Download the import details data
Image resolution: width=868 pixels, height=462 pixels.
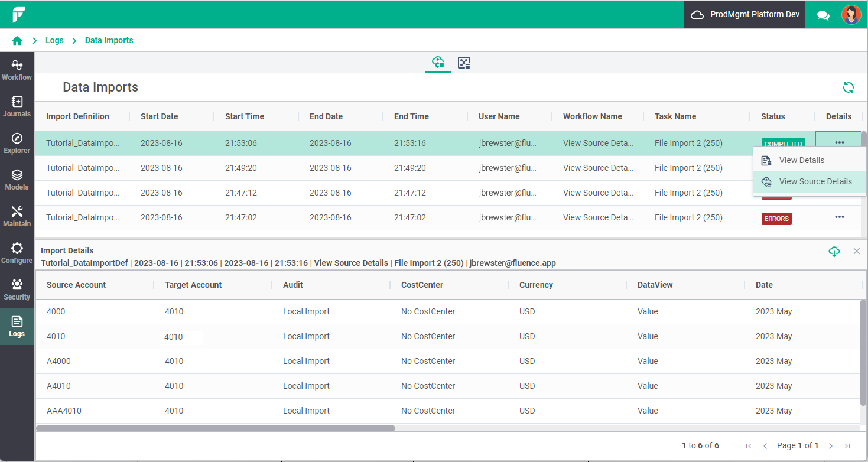coord(834,252)
